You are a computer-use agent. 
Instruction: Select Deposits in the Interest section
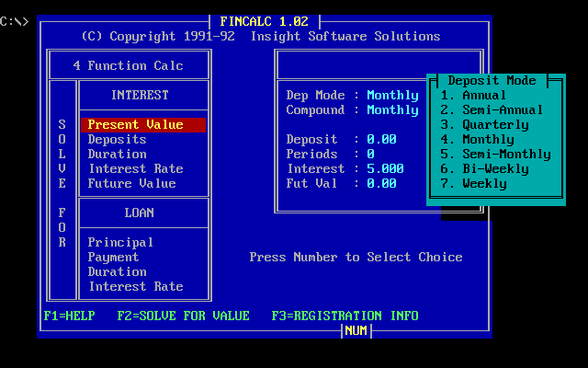point(117,139)
